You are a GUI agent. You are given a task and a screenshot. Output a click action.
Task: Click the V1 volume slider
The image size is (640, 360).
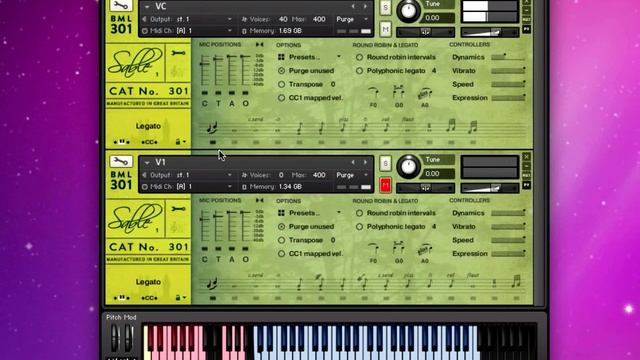489,188
